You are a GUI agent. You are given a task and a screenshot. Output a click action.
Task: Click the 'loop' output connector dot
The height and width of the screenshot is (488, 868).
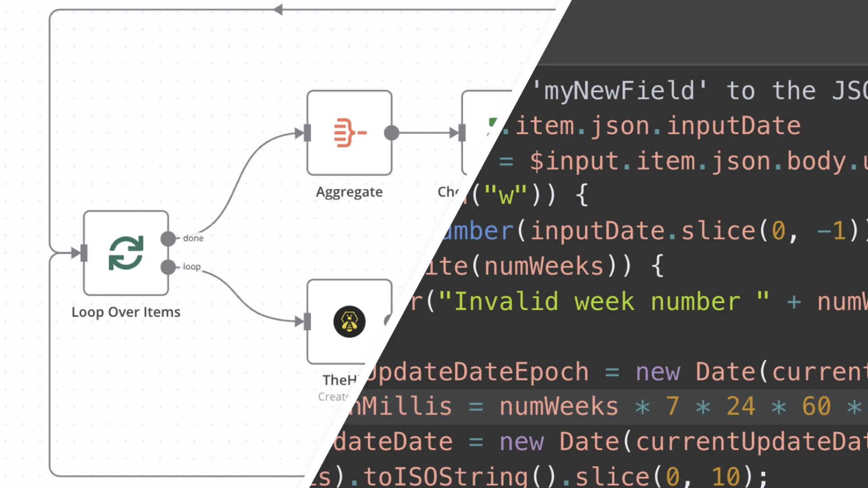tap(168, 267)
